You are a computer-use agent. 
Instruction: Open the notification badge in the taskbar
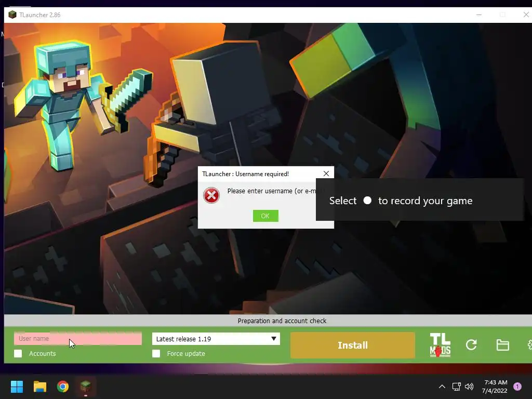coord(517,387)
